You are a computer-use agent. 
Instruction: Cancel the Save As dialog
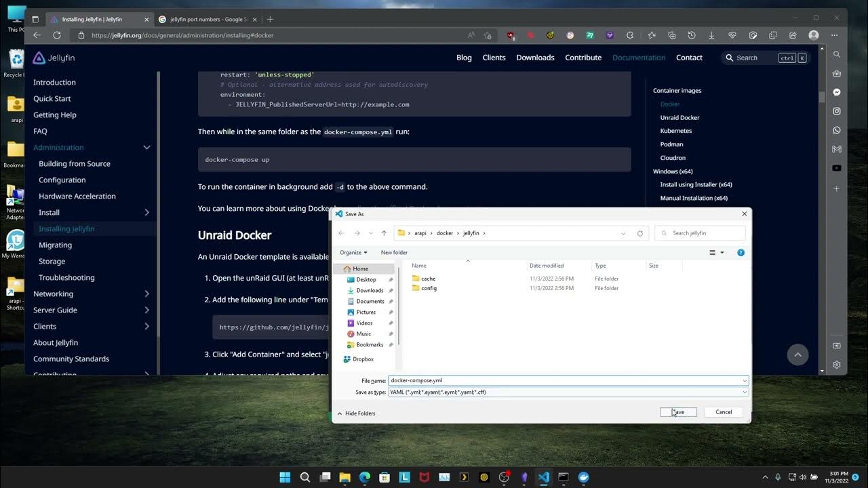724,412
